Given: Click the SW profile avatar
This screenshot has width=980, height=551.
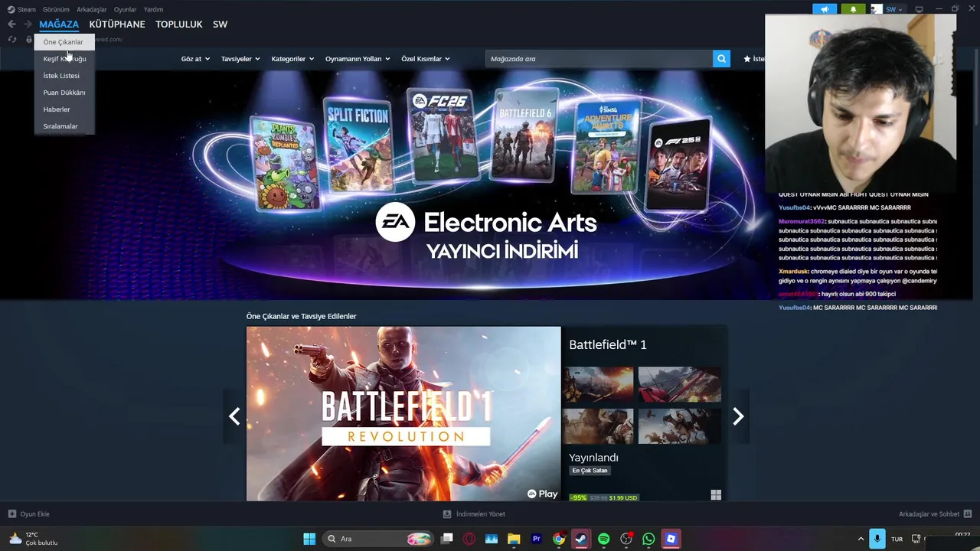Looking at the screenshot, I should [877, 9].
